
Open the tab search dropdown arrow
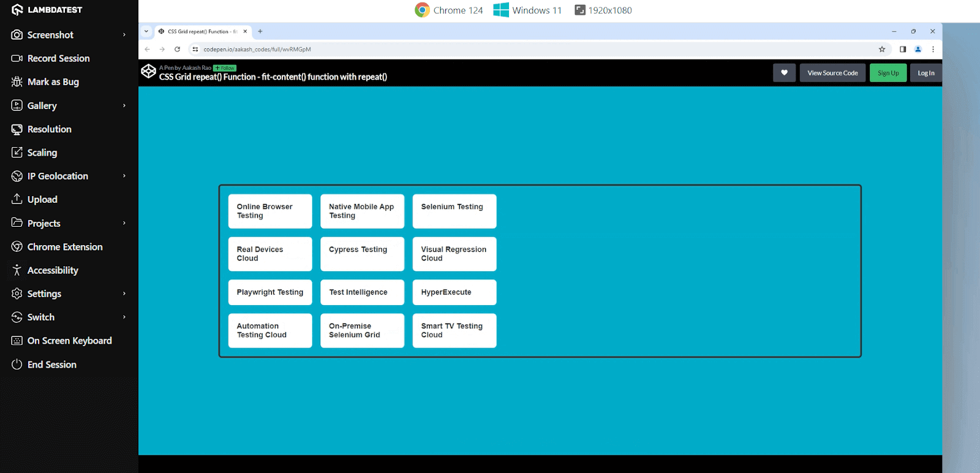tap(146, 31)
